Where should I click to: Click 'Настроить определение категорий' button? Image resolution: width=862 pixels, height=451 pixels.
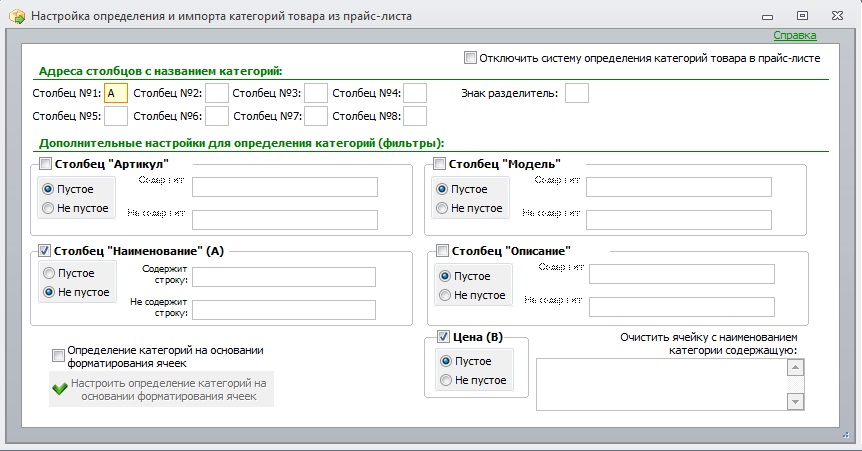[x=161, y=389]
